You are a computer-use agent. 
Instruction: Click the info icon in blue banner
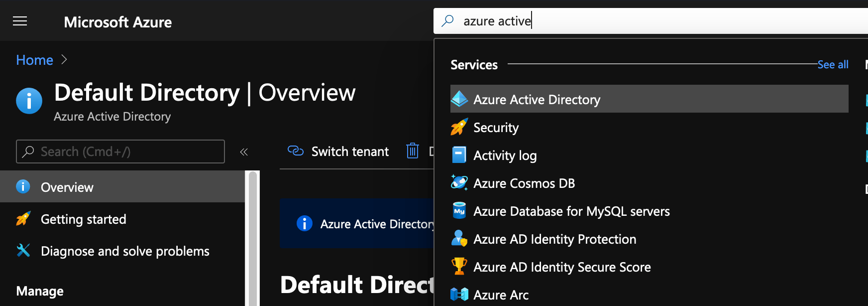click(x=305, y=223)
